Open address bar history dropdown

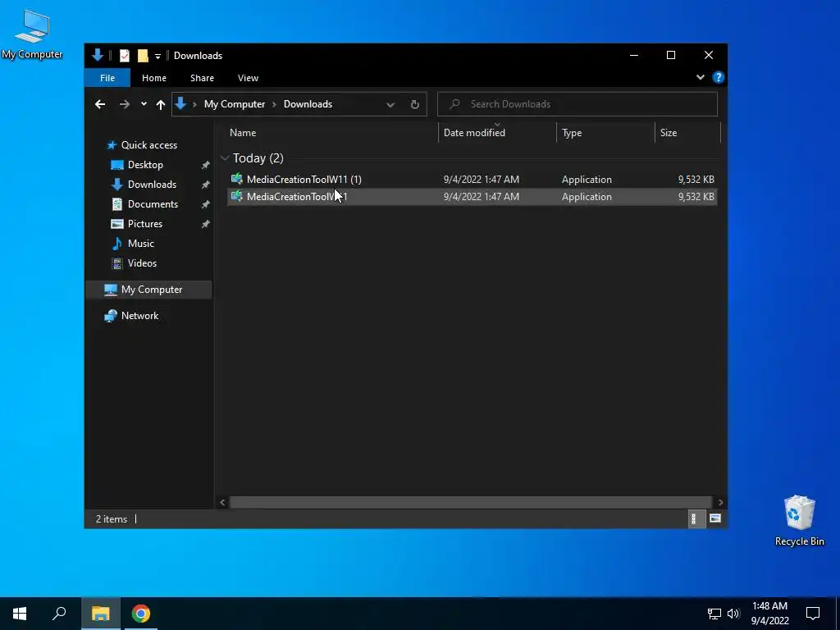point(390,104)
